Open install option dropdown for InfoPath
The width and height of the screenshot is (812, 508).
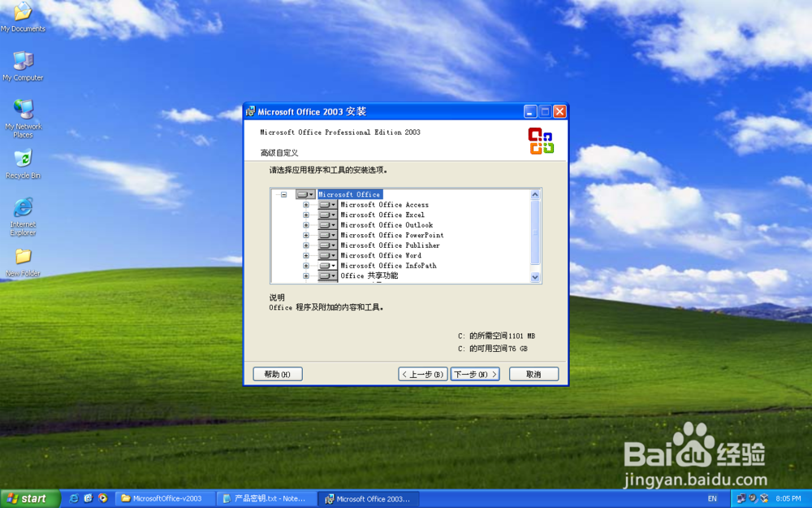(327, 266)
